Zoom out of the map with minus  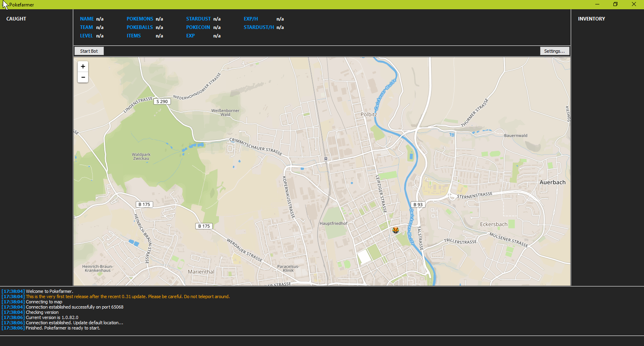point(83,77)
